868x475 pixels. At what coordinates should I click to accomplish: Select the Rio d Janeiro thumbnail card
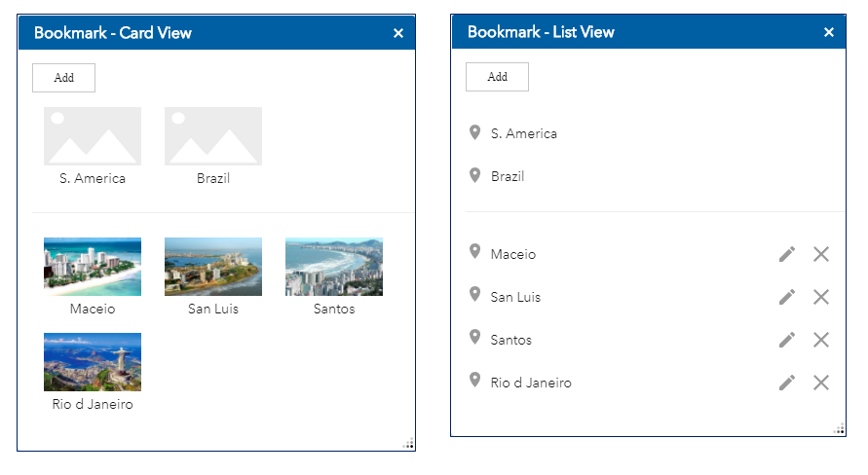93,362
